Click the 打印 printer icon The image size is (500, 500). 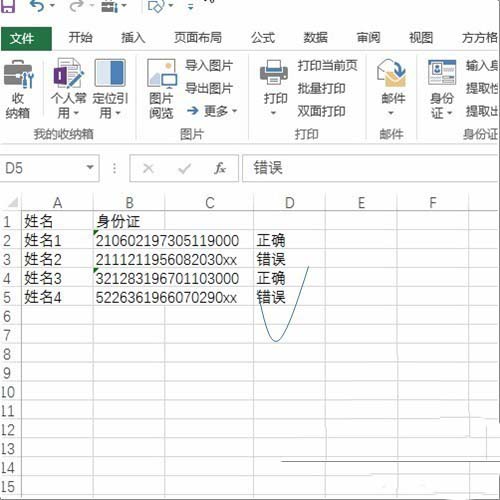(274, 72)
